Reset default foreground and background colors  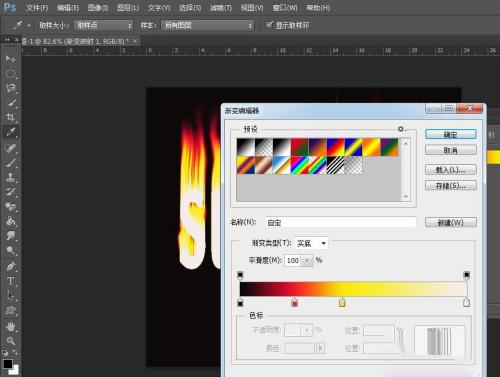[x=5, y=352]
